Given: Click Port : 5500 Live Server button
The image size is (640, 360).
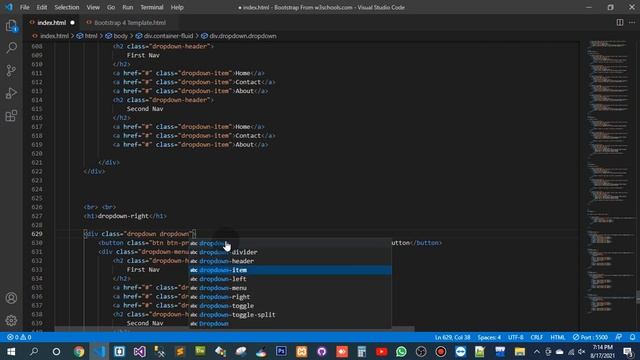Looking at the screenshot, I should click(590, 337).
